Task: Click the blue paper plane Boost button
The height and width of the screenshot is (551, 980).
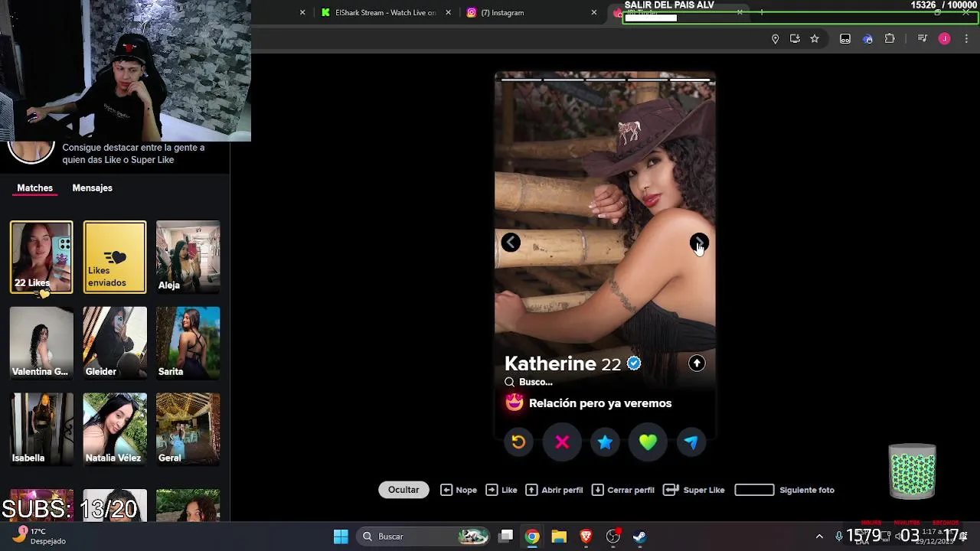Action: tap(691, 442)
